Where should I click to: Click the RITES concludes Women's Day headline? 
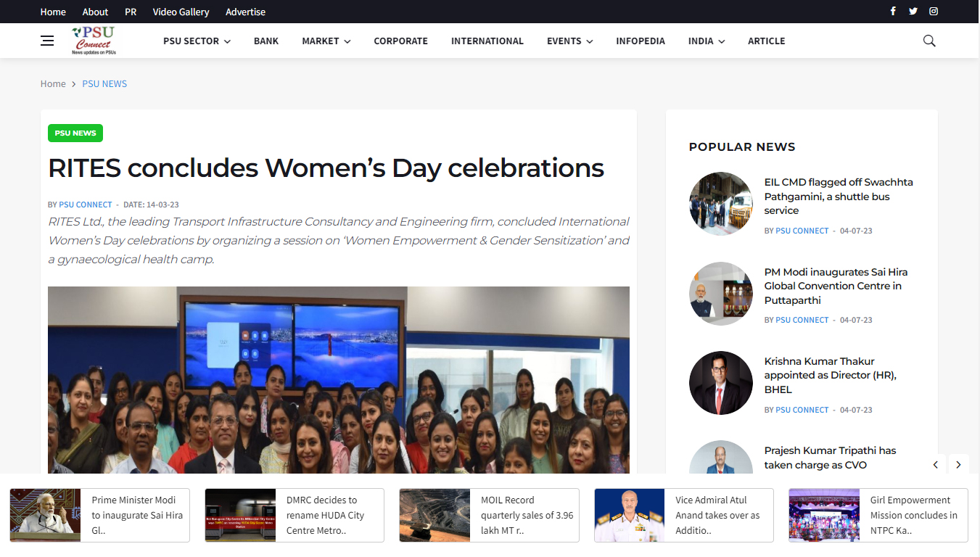click(x=326, y=168)
